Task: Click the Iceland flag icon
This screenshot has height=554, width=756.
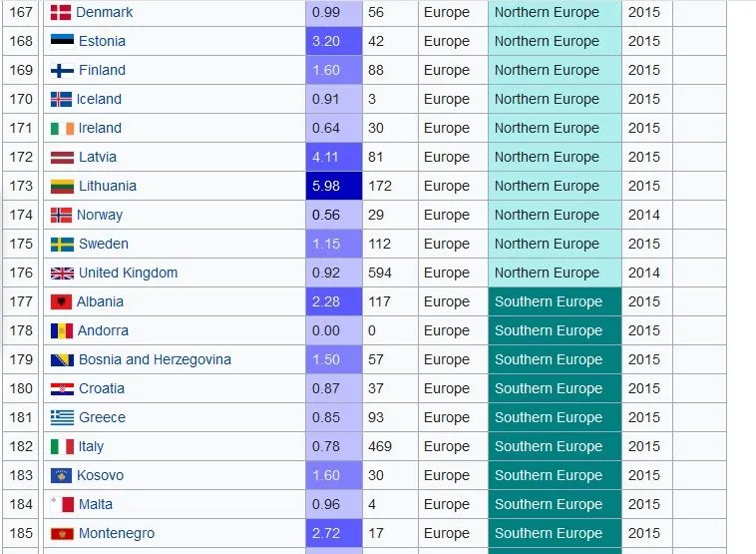Action: 61,100
